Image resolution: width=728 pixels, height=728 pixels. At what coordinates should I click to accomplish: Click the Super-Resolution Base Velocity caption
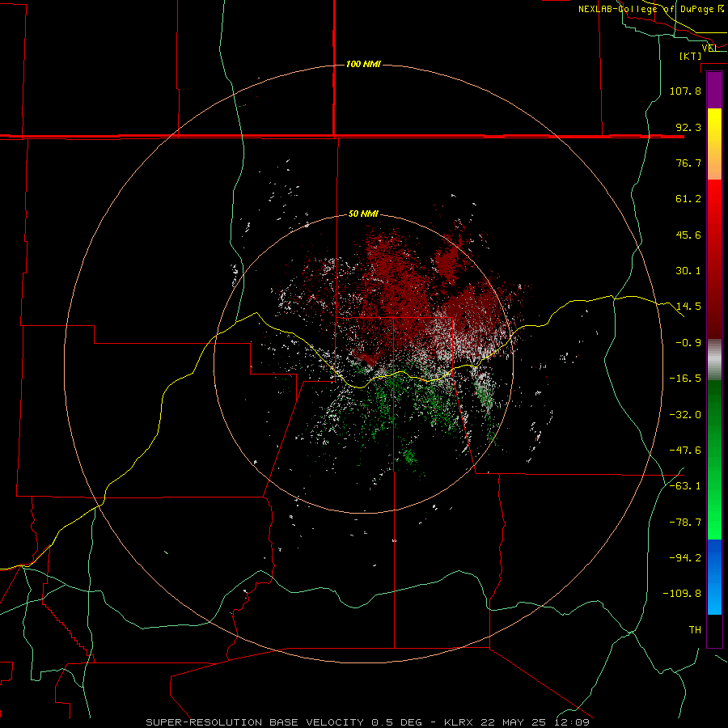[368, 722]
